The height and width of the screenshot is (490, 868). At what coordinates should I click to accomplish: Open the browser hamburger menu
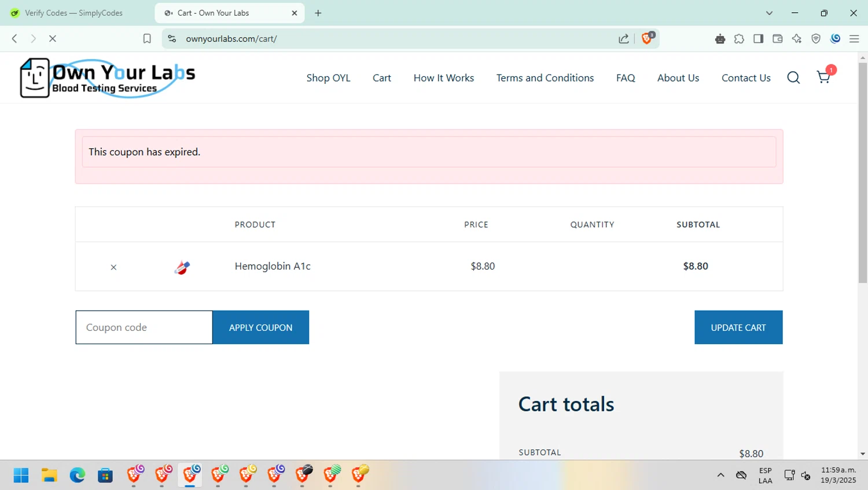point(854,39)
